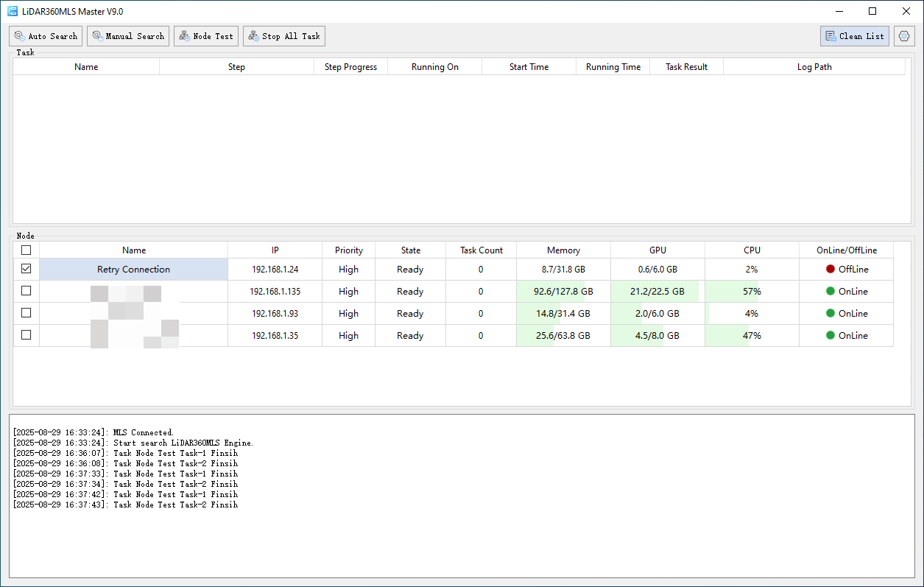Screen dimensions: 924x587
Task: Open Manual Search from the toolbar
Action: click(x=128, y=36)
